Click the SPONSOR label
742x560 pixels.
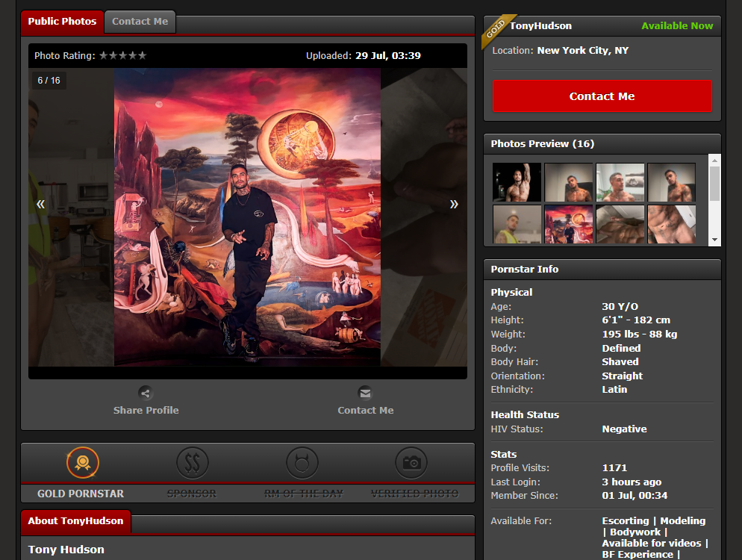192,494
